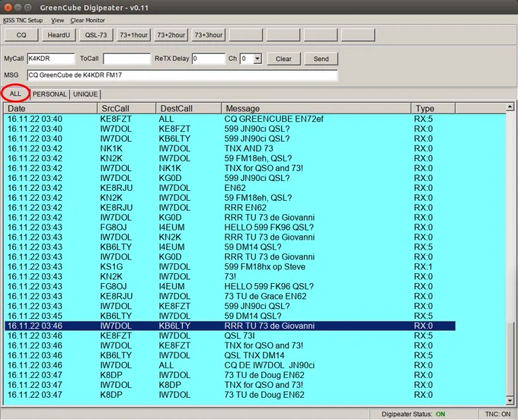Select row with message 'RRR EN62'
Screen dimensions: 518x420
tap(230, 208)
